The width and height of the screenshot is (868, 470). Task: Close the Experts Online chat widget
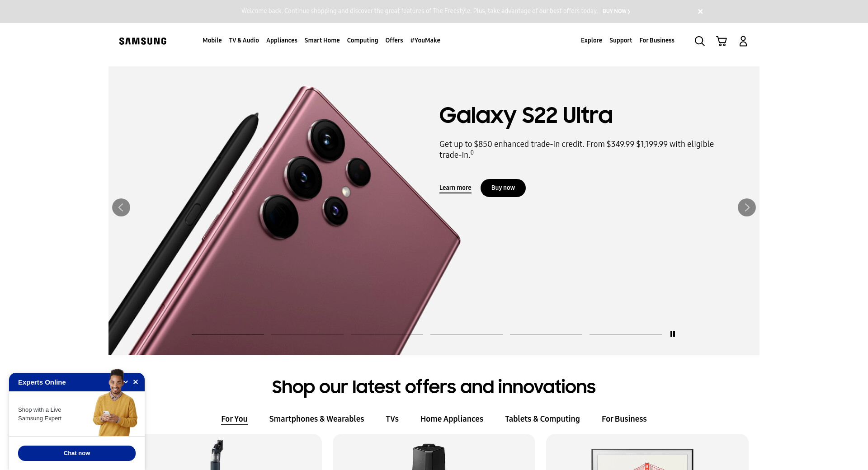tap(136, 382)
